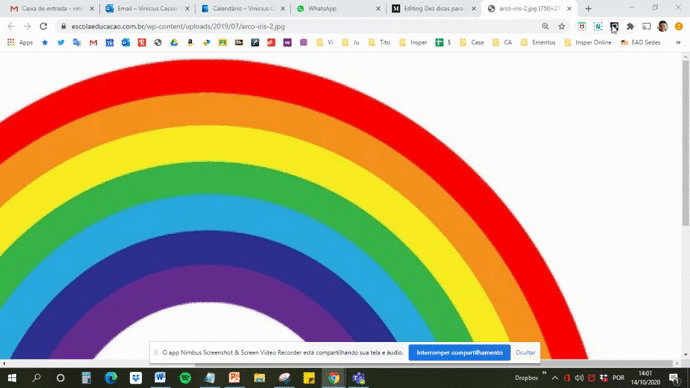690x388 pixels.
Task: Open the Google Translate bookmark
Action: click(77, 43)
